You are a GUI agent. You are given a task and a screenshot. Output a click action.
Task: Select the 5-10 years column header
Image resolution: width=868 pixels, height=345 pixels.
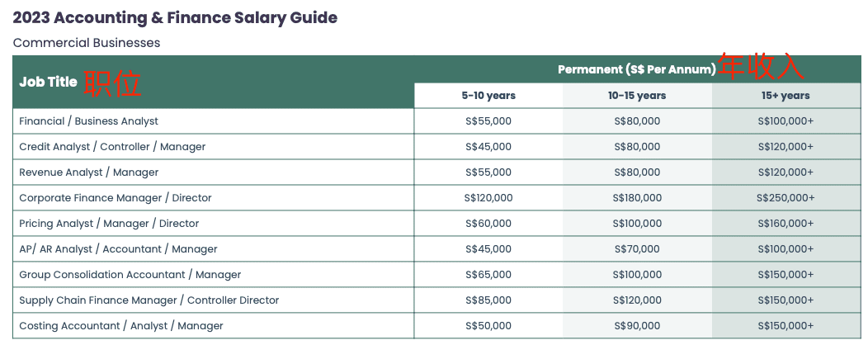coord(488,96)
